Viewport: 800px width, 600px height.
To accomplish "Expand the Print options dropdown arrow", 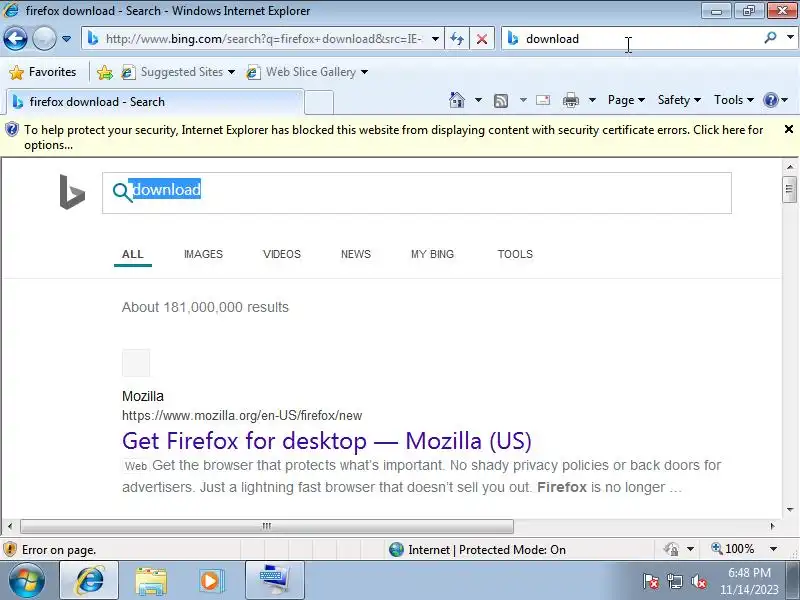I will [x=592, y=100].
